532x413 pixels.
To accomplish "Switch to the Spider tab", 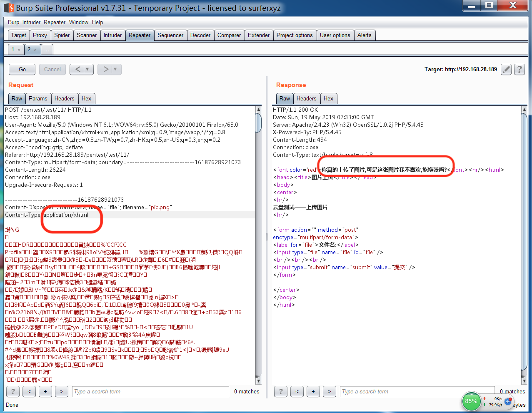I will point(62,35).
